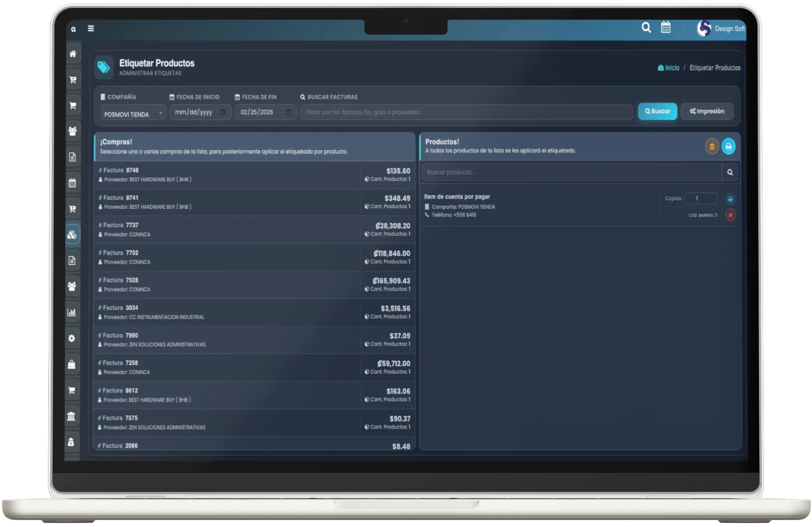Open the Fecha de Fin date picker
Viewport: 812px width, 527px height.
pyautogui.click(x=288, y=112)
